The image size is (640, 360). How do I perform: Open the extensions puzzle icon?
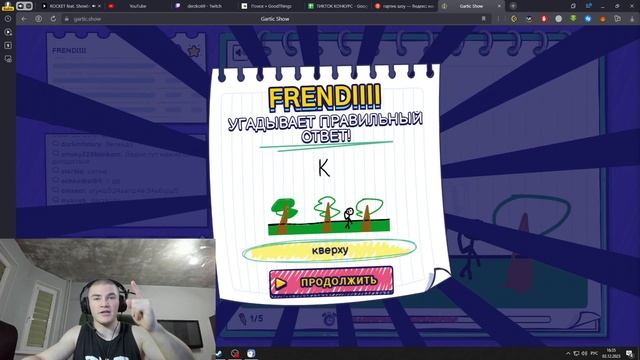pyautogui.click(x=618, y=19)
